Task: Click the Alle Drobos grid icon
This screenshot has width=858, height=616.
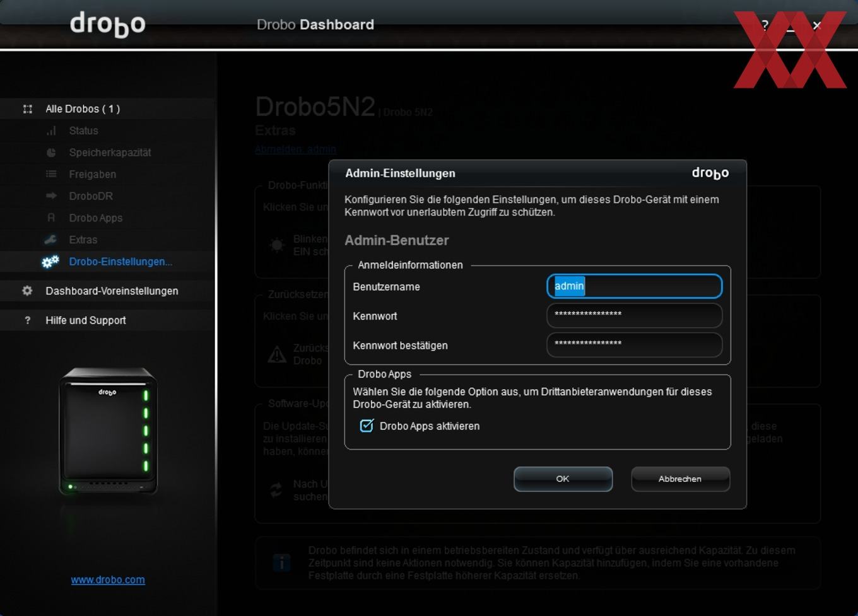Action: click(28, 109)
